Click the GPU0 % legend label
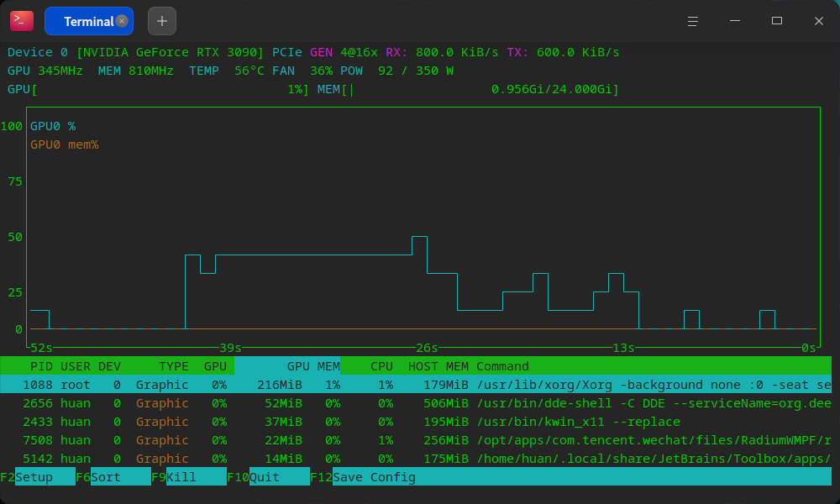Screen dimensions: 840x504 (x=53, y=126)
